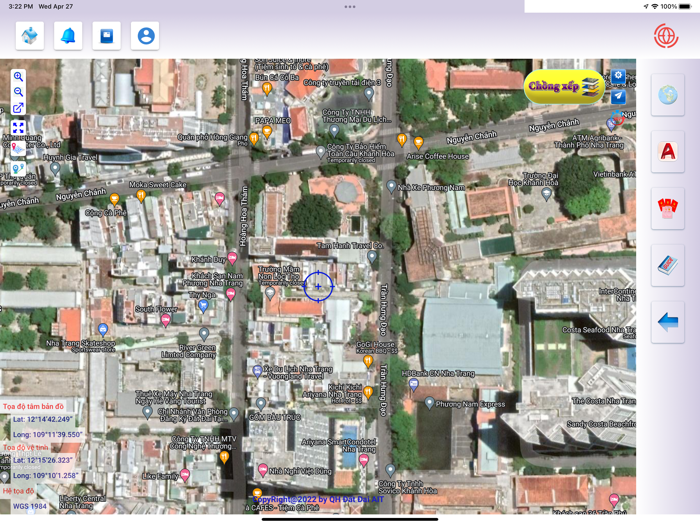This screenshot has width=700, height=525.
Task: Open the AutoCAD red A icon
Action: click(x=667, y=152)
